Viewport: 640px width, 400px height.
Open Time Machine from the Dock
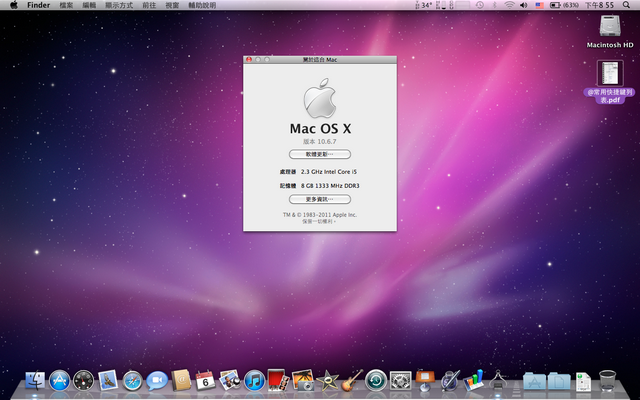click(x=376, y=380)
